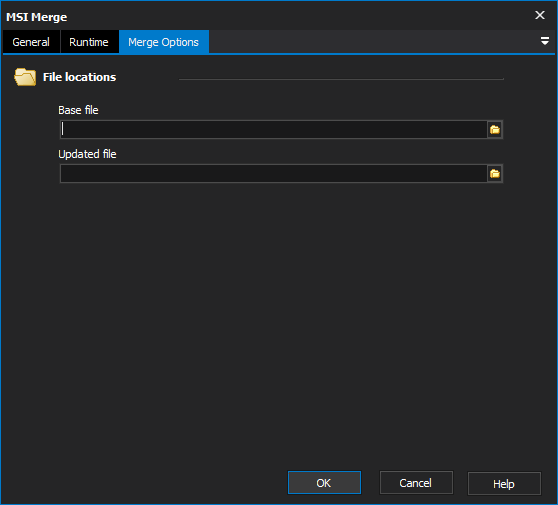Dismiss the dialog with the Cancel button
Image resolution: width=558 pixels, height=505 pixels.
click(x=416, y=483)
